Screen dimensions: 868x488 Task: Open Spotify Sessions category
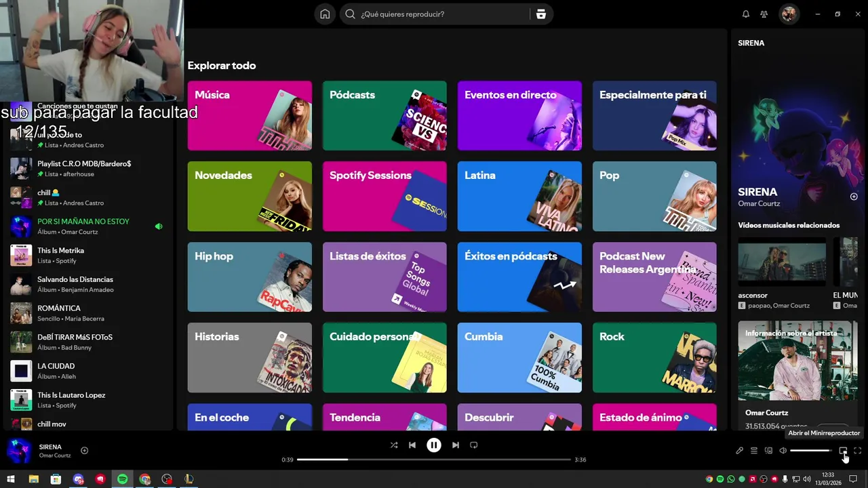pyautogui.click(x=384, y=197)
